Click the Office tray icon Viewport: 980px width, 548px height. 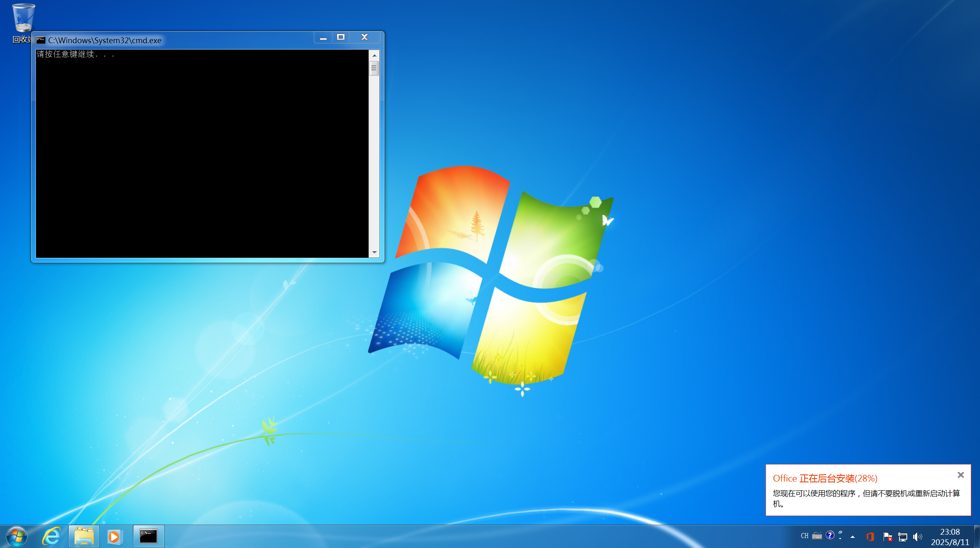(870, 537)
